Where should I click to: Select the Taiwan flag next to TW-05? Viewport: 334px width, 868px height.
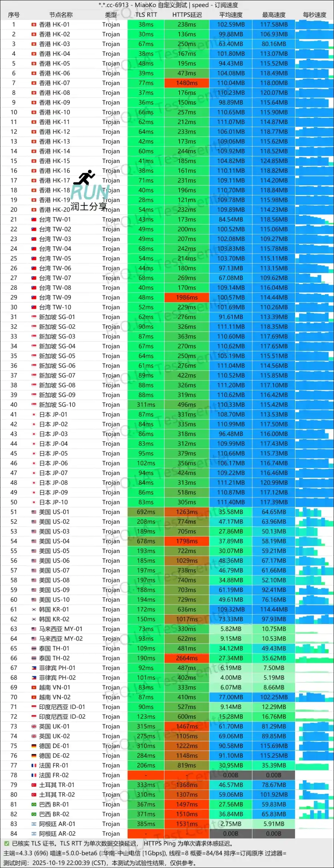34,259
